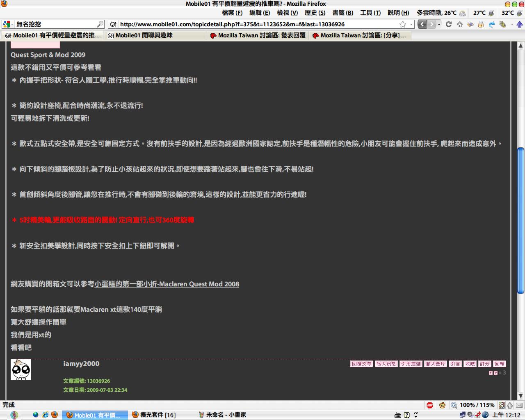Click the 26°C cloudy weather icon
This screenshot has height=420, width=525.
click(x=462, y=13)
